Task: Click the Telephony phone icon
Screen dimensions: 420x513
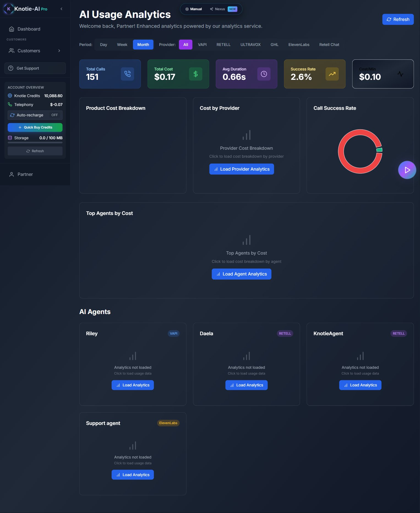Action: [10, 105]
